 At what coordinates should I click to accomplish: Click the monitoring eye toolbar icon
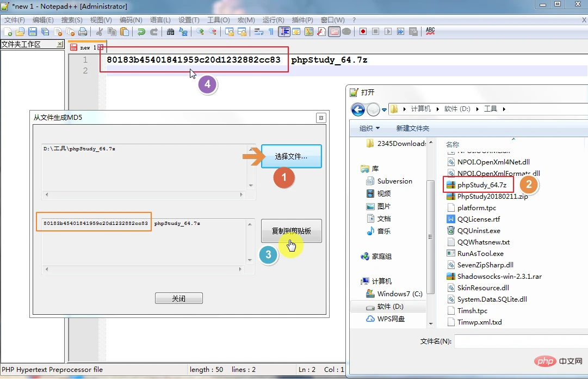click(346, 32)
